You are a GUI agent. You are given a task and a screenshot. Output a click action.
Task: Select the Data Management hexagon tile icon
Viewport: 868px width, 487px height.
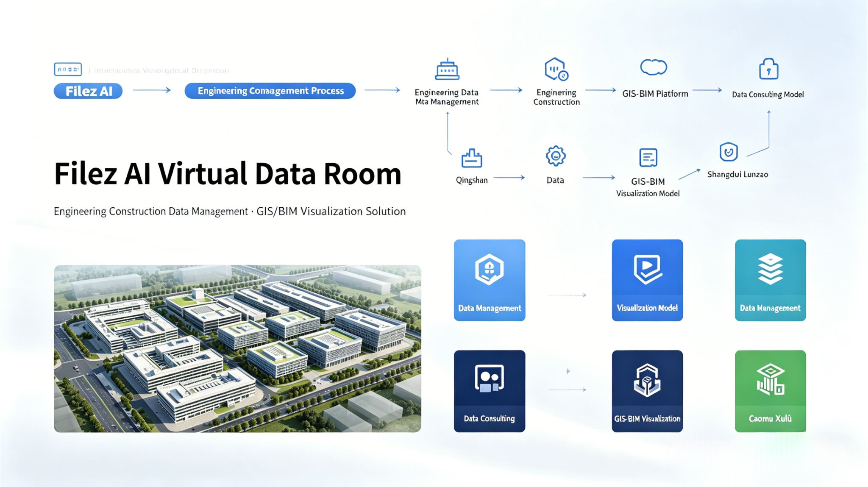pyautogui.click(x=490, y=269)
